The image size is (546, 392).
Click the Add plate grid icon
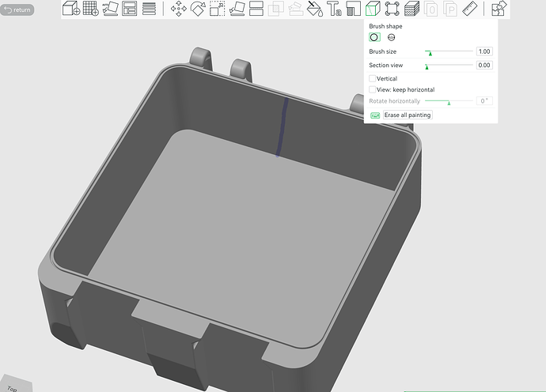coord(90,9)
